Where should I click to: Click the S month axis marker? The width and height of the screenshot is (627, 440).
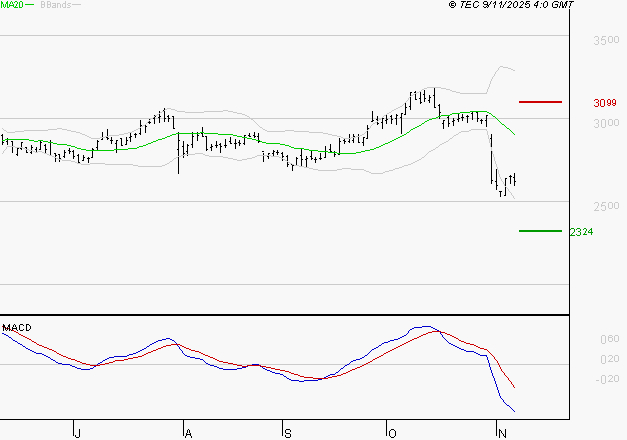point(288,433)
